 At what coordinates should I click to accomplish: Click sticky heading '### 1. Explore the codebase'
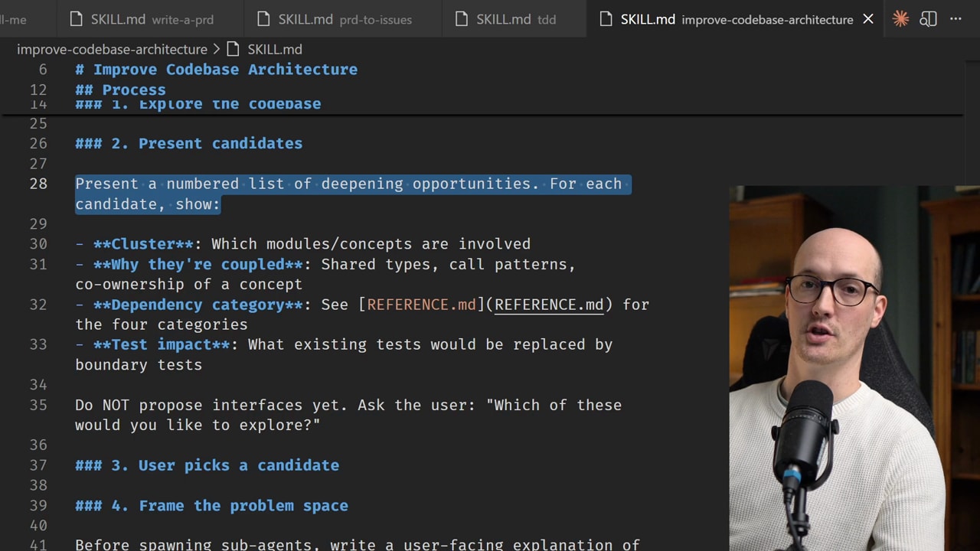(198, 106)
